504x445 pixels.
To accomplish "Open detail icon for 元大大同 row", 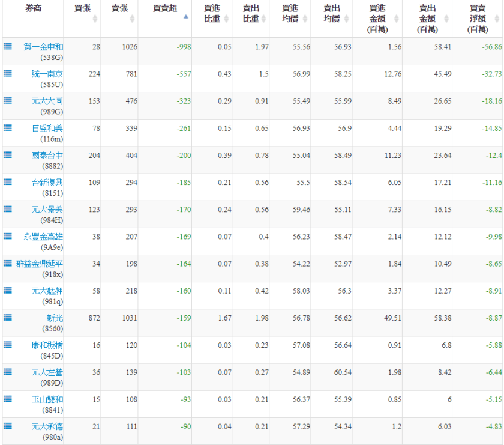I will coord(8,100).
